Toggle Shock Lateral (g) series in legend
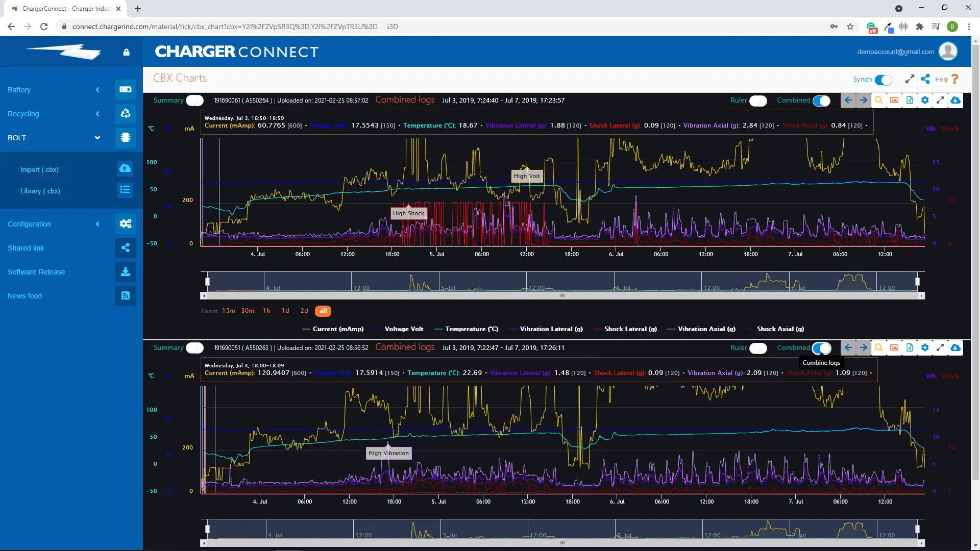980x551 pixels. pyautogui.click(x=625, y=329)
